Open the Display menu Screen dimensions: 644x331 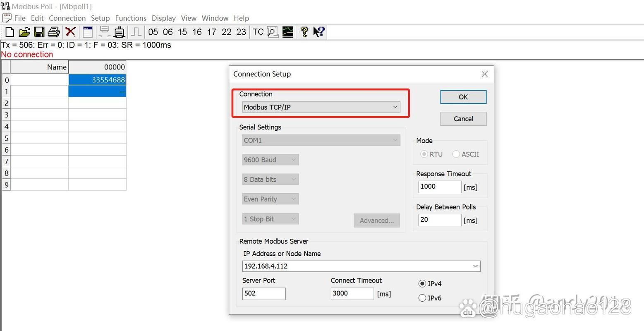point(163,18)
